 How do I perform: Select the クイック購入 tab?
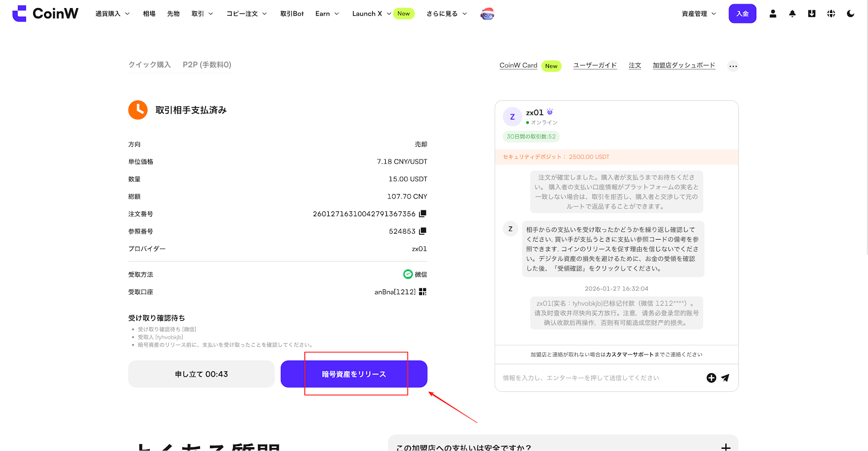pos(149,65)
